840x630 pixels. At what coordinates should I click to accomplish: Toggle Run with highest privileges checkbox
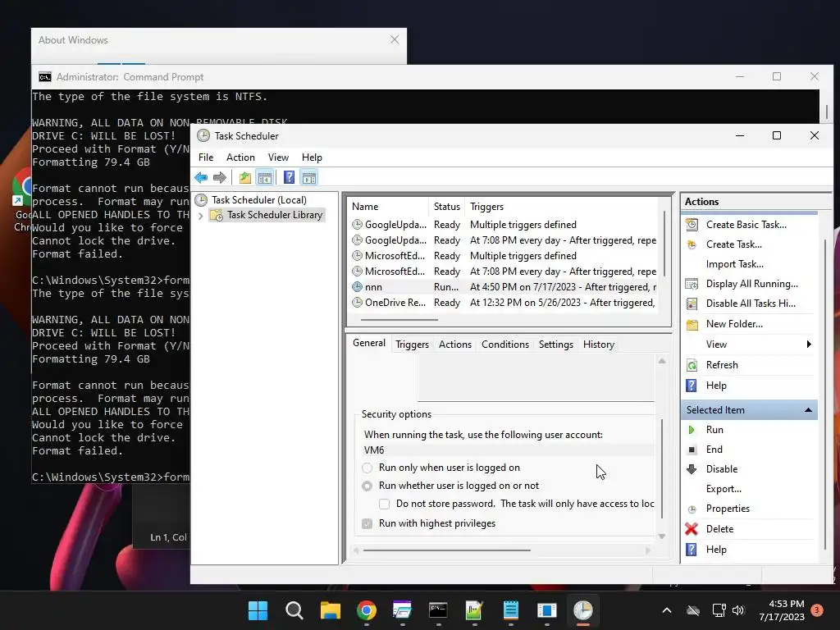(x=367, y=523)
